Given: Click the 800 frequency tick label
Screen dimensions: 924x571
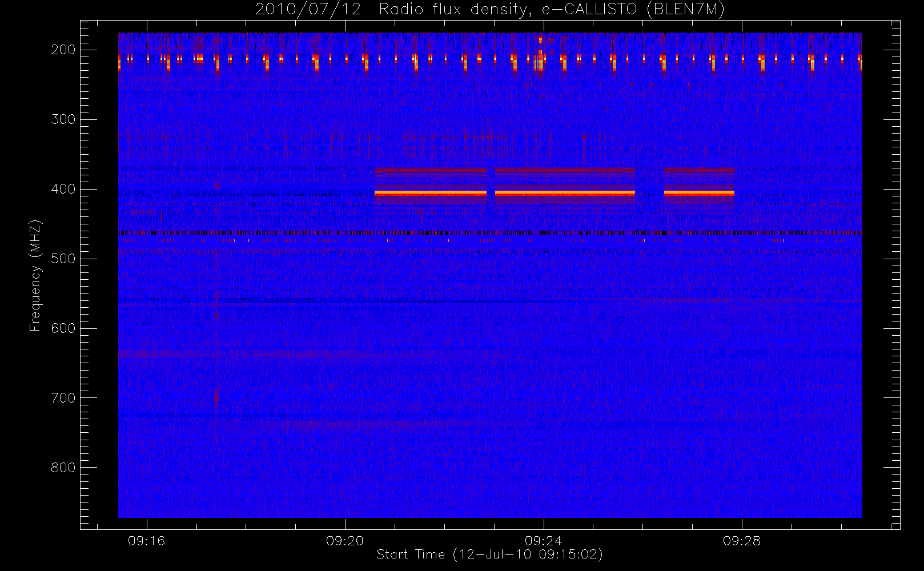Looking at the screenshot, I should pos(63,468).
